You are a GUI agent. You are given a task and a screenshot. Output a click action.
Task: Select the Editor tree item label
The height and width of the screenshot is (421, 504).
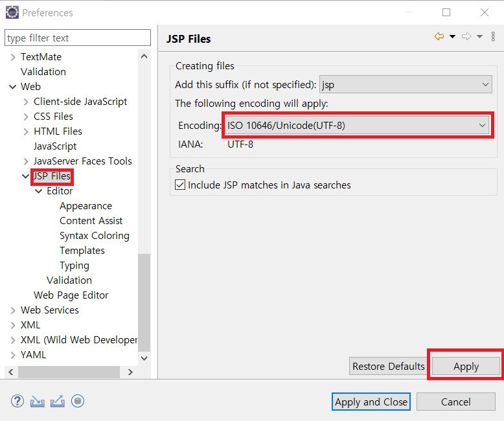click(x=60, y=191)
